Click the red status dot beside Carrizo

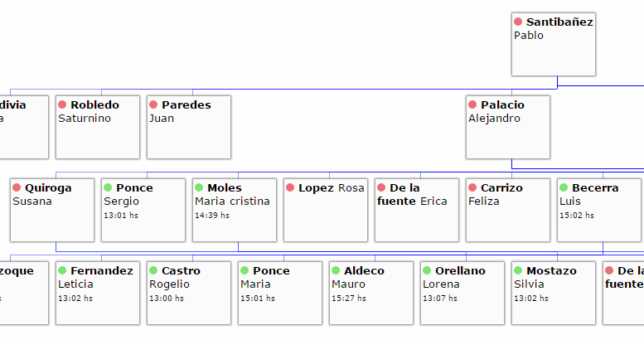(472, 187)
